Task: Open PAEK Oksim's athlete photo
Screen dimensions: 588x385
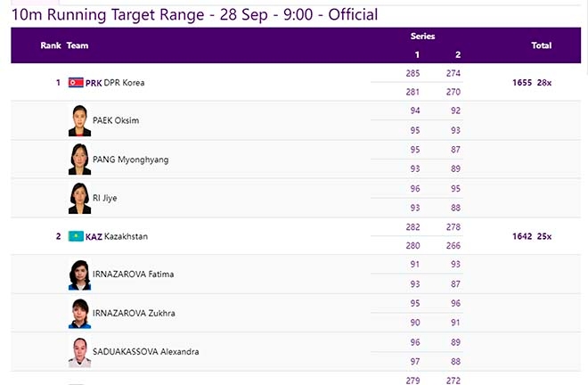Action: (79, 121)
